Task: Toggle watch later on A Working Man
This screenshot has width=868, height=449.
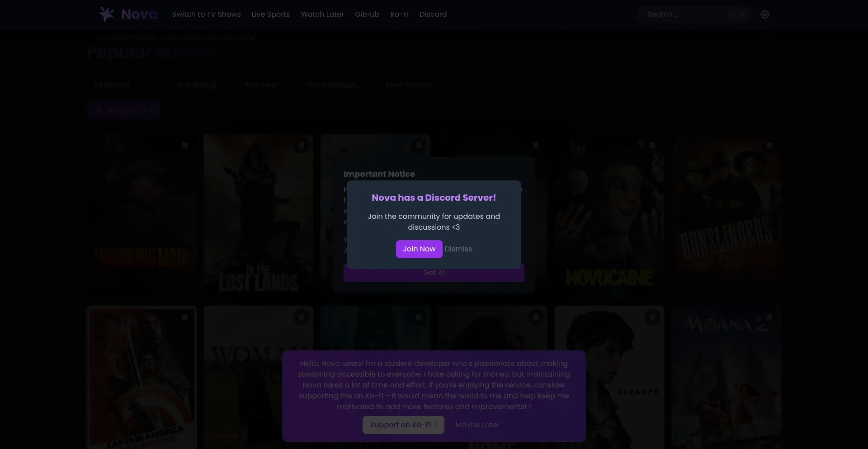Action: click(184, 146)
